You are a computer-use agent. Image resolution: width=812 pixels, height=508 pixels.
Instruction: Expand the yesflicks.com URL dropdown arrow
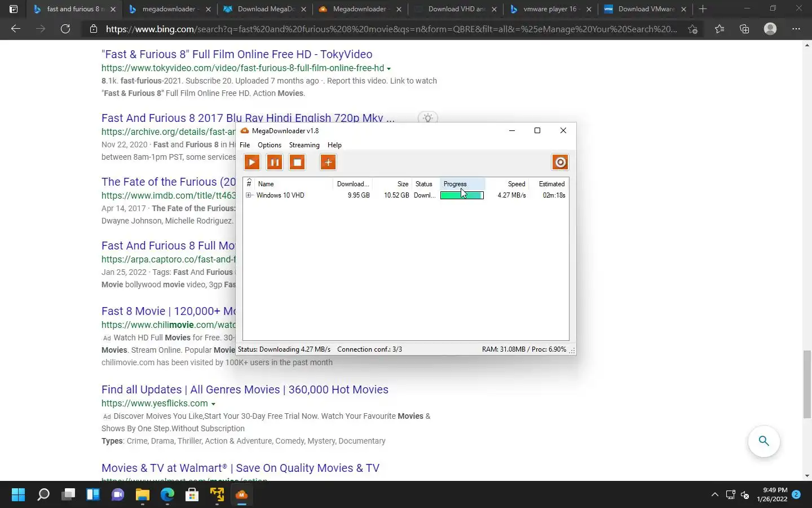click(x=213, y=404)
